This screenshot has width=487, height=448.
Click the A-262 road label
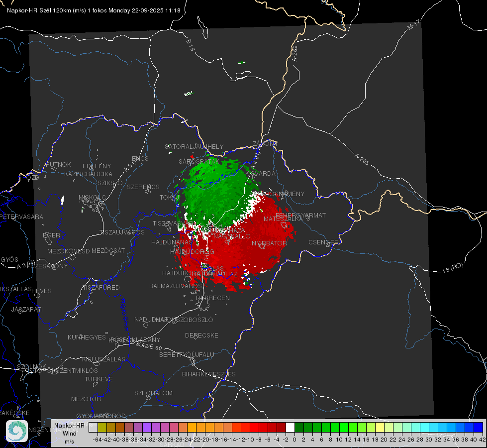coord(295,53)
